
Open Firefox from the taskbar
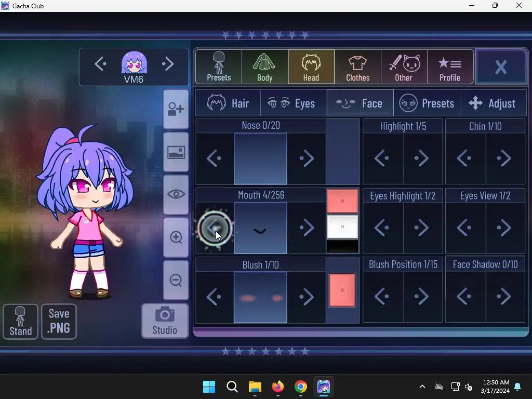(278, 387)
